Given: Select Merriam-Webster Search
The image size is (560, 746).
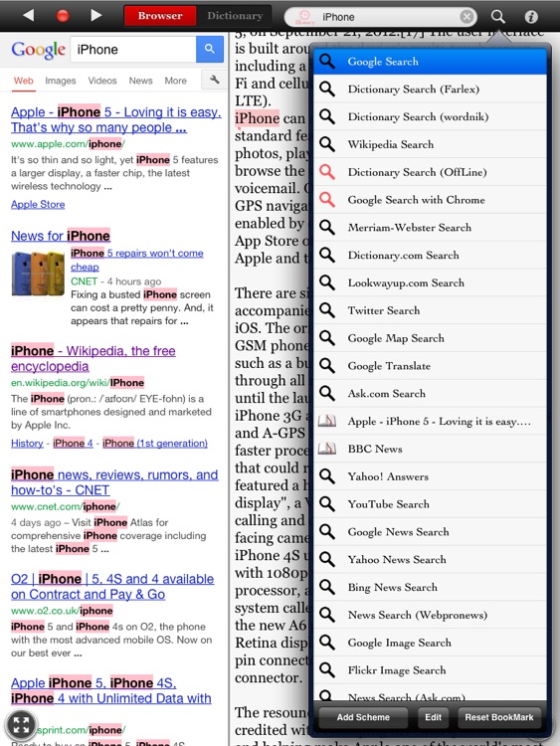Looking at the screenshot, I should click(x=430, y=227).
